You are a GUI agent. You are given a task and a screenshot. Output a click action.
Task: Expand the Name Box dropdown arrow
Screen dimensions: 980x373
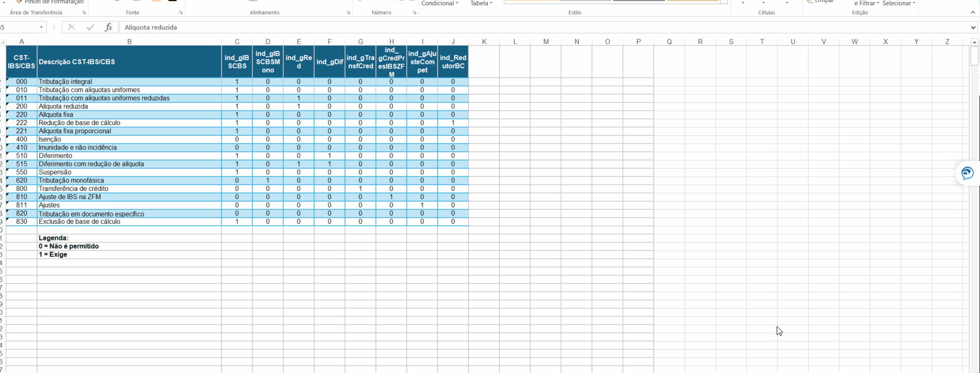click(42, 27)
